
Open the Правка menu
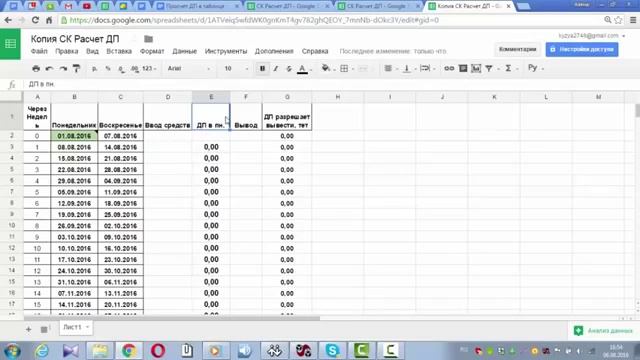click(67, 51)
